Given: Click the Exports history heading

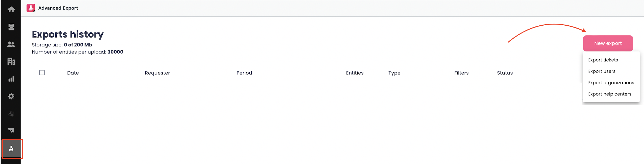Looking at the screenshot, I should 68,34.
